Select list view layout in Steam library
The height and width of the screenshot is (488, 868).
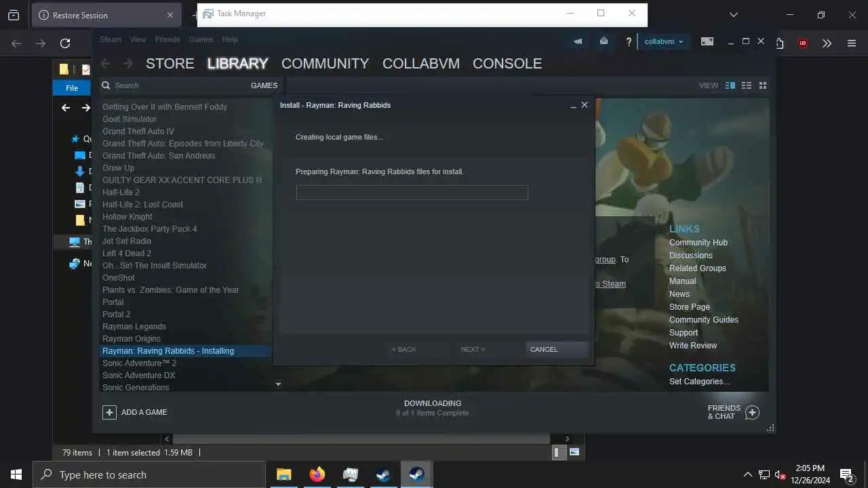point(747,85)
